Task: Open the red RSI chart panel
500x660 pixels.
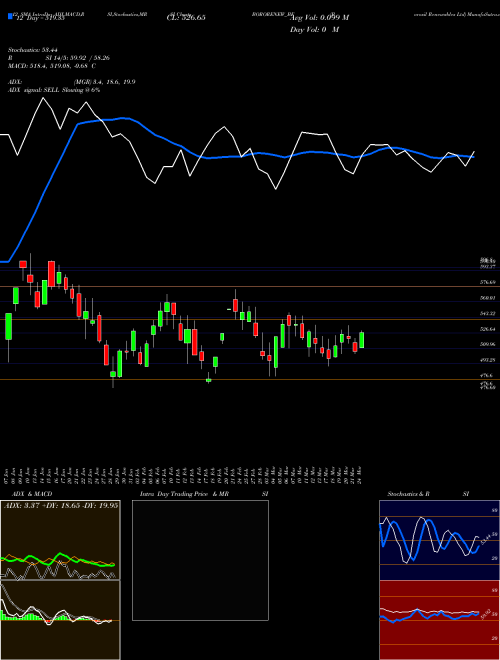Action: click(439, 620)
